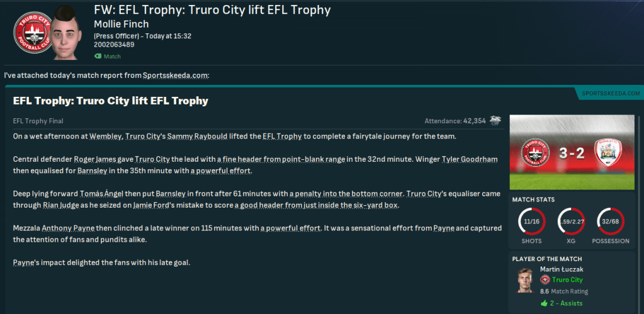Screen dimensions: 644x314
Task: Open the XG stat circle
Action: pyautogui.click(x=571, y=220)
